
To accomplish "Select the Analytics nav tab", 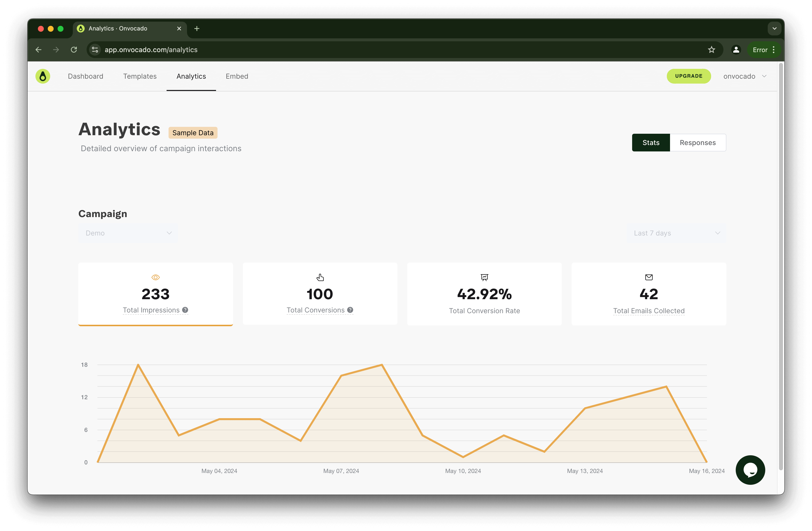I will (x=191, y=76).
